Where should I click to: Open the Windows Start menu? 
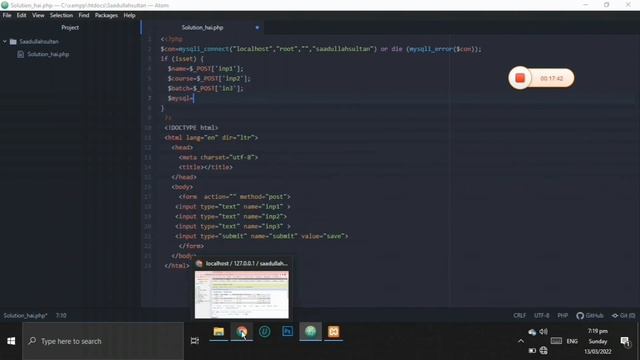point(11,341)
